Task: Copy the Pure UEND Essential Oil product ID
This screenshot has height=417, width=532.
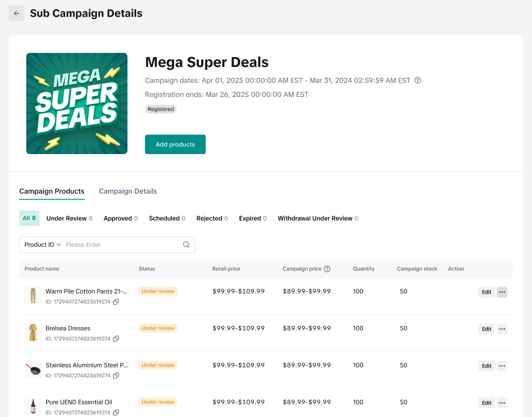Action: click(116, 412)
